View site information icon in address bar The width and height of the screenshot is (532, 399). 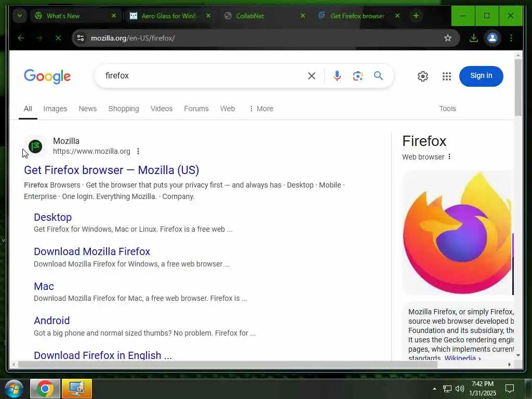[x=81, y=38]
